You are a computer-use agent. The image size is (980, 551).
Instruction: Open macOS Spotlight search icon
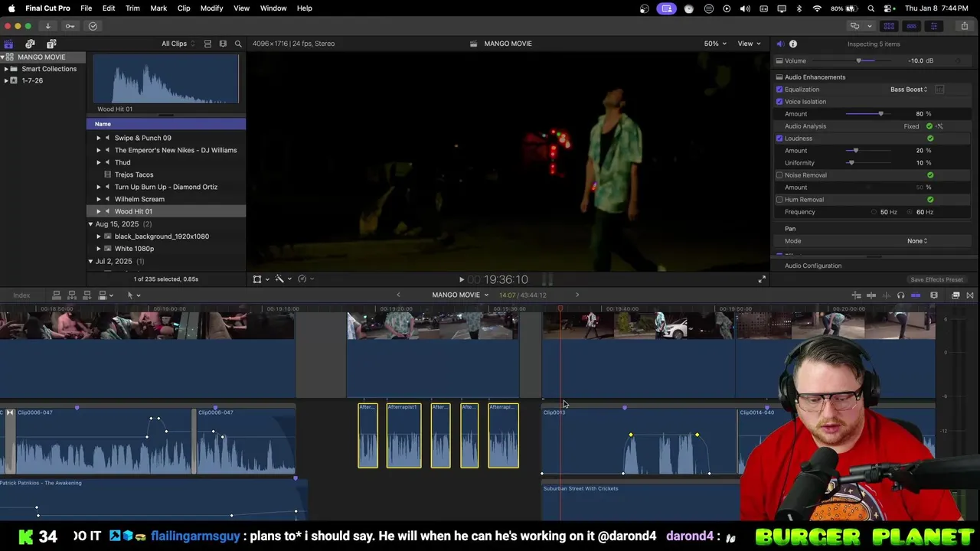pyautogui.click(x=871, y=8)
